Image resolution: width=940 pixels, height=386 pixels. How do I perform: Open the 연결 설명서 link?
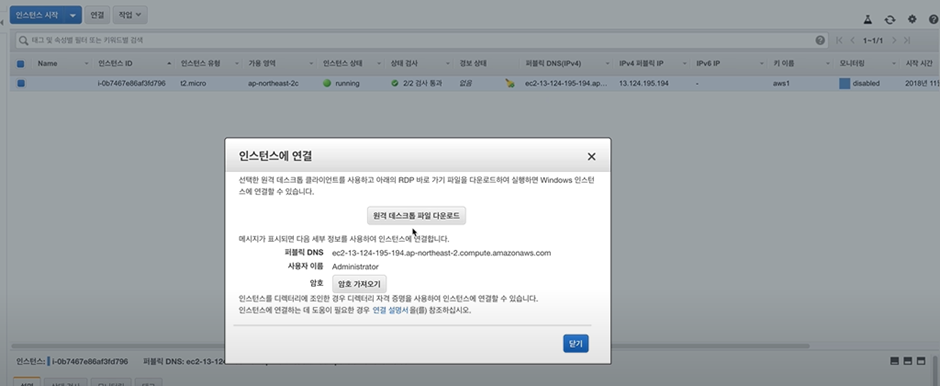point(390,310)
